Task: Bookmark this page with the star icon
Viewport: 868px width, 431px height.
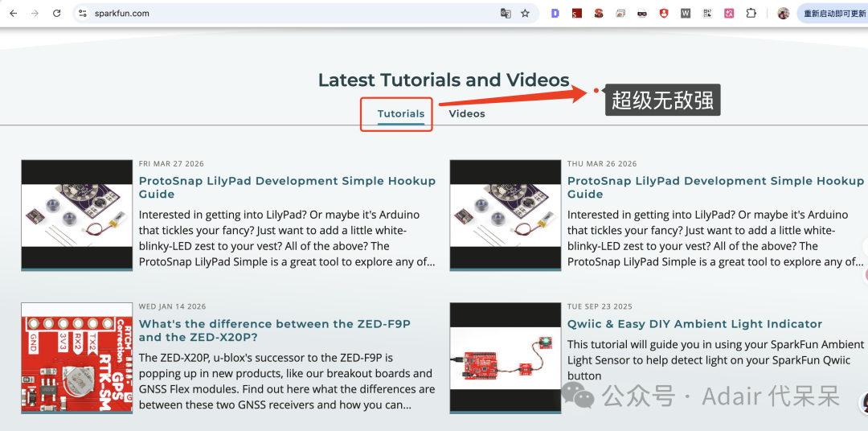Action: (526, 14)
